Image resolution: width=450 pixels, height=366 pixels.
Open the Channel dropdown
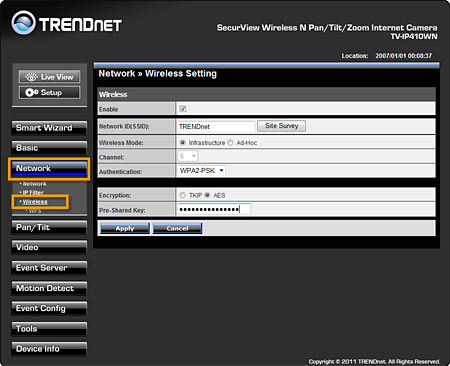tap(188, 156)
